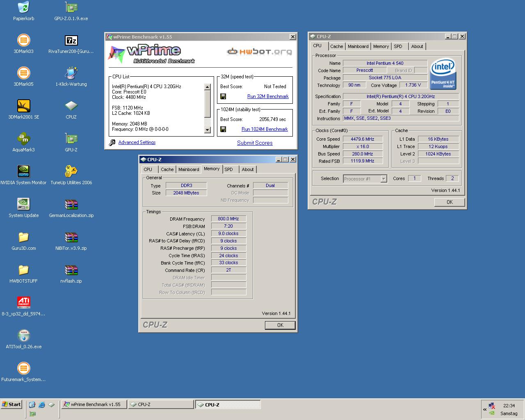
Task: Open Memory tab in CPU-Z CPU window
Action: tap(381, 46)
